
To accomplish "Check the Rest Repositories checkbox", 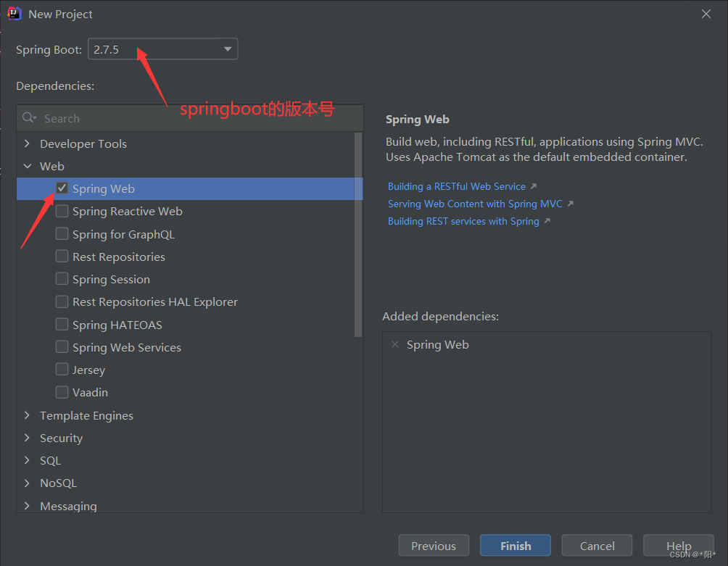I will (62, 257).
